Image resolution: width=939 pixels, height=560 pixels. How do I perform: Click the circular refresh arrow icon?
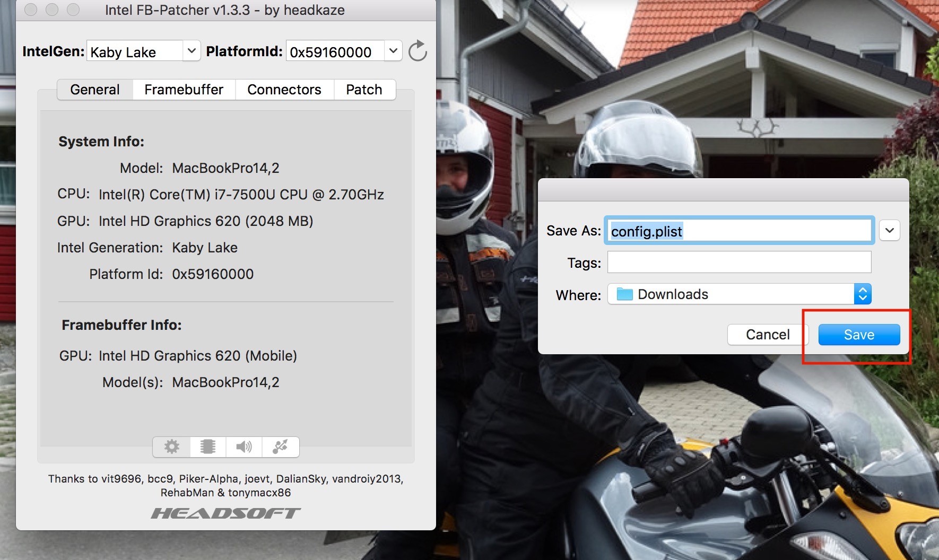418,51
